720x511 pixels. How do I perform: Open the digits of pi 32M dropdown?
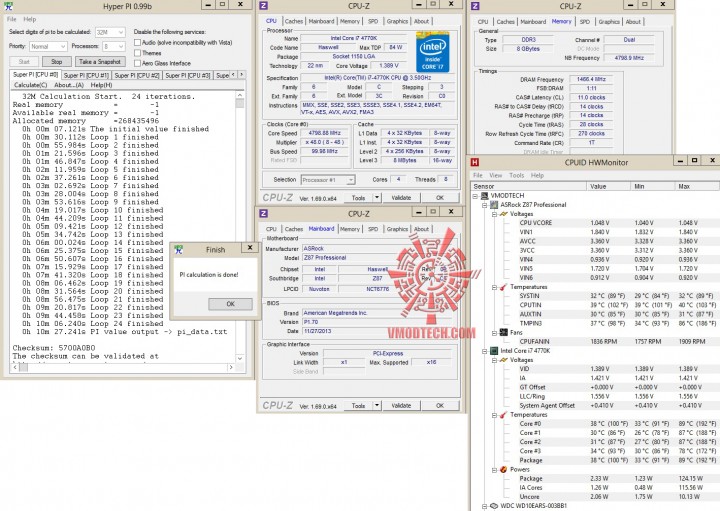(110, 32)
